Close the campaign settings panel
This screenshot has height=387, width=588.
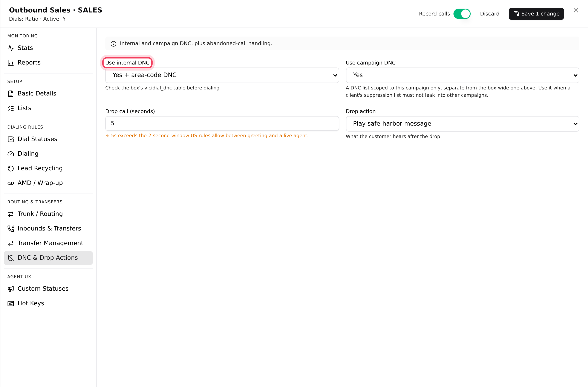pyautogui.click(x=576, y=10)
